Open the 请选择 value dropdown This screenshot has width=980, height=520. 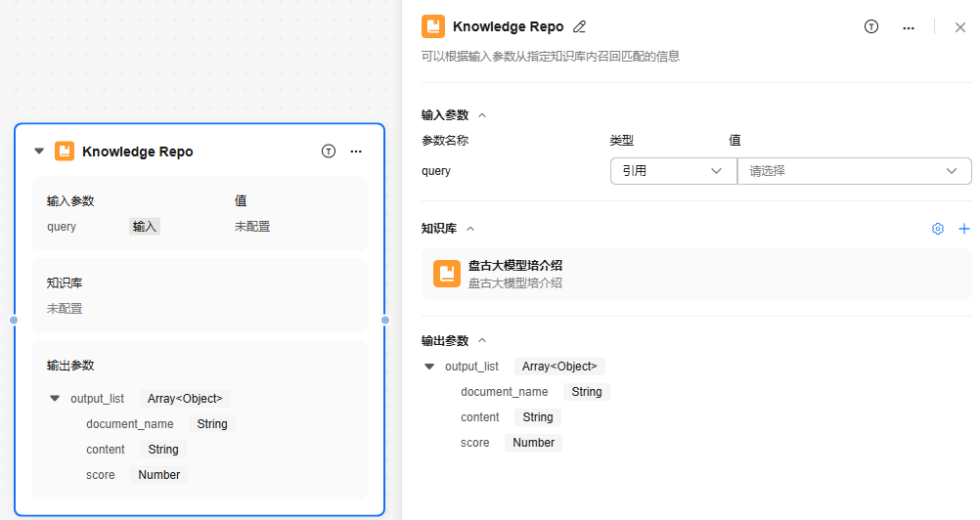pos(853,171)
